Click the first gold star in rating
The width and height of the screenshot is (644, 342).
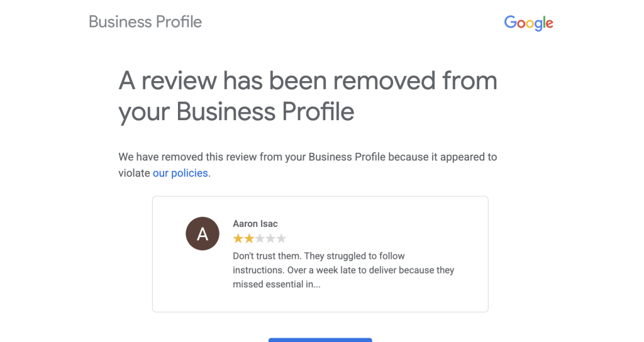point(238,239)
